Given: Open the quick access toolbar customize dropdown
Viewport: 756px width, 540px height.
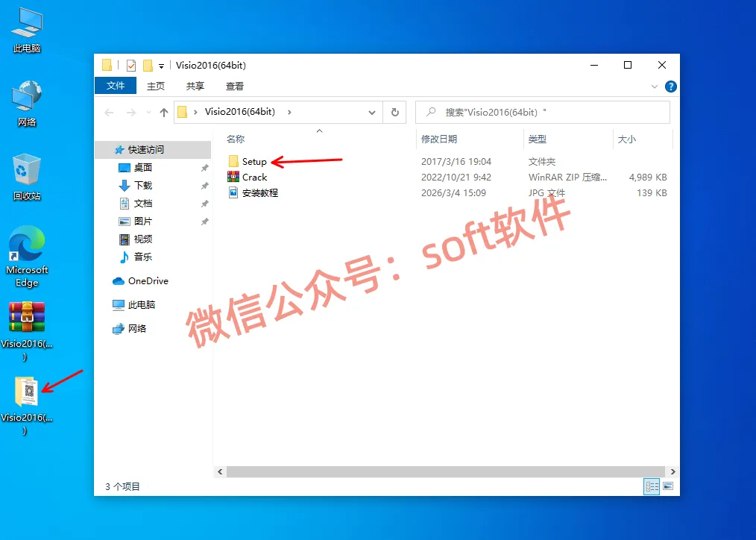Looking at the screenshot, I should point(162,66).
